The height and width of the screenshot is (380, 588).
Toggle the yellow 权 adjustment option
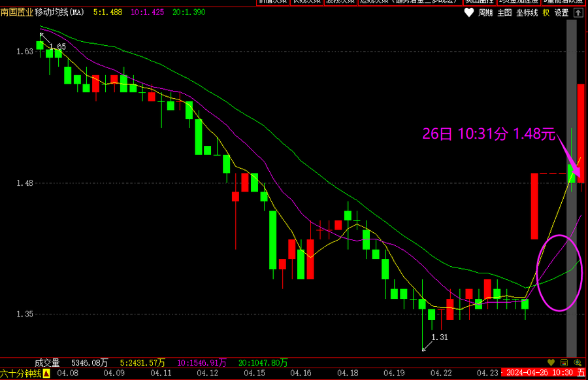(x=546, y=13)
